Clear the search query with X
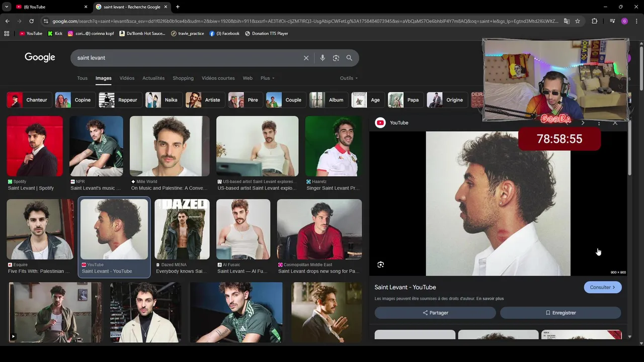The width and height of the screenshot is (644, 362). pyautogui.click(x=306, y=58)
